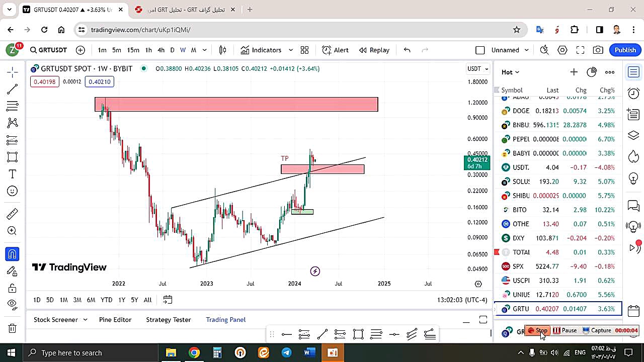Select the zoom in tool
This screenshot has width=644, height=362.
click(x=13, y=231)
